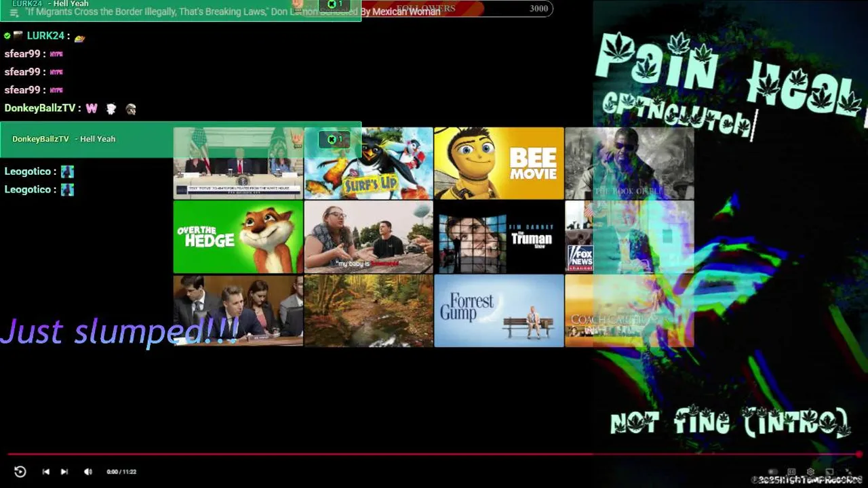Image resolution: width=868 pixels, height=488 pixels.
Task: Toggle closed captions in video player
Action: tap(791, 472)
